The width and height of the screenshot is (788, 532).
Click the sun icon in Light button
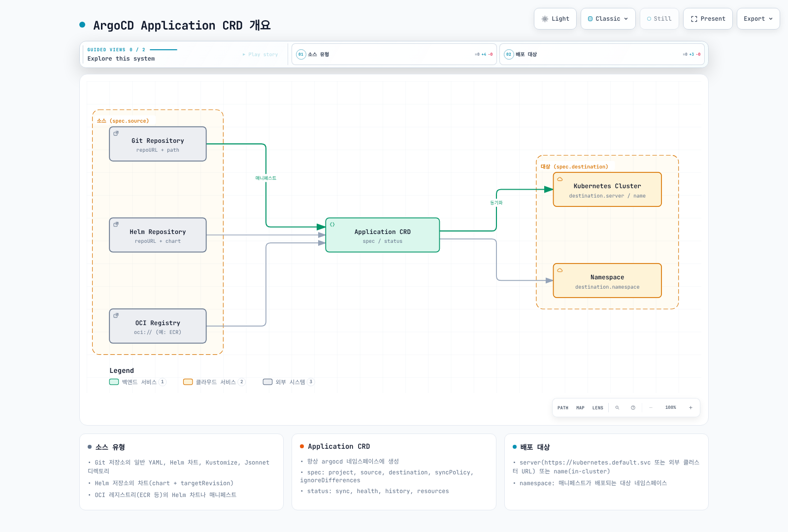(545, 19)
